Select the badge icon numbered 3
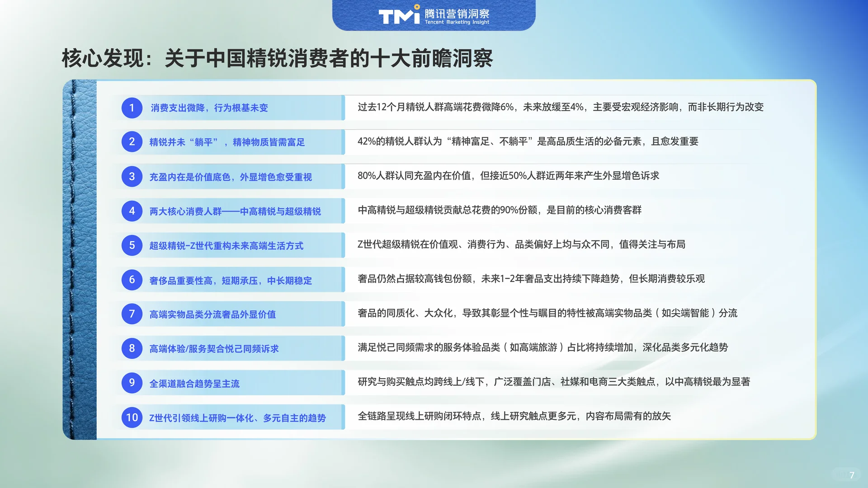The width and height of the screenshot is (868, 488). (132, 177)
